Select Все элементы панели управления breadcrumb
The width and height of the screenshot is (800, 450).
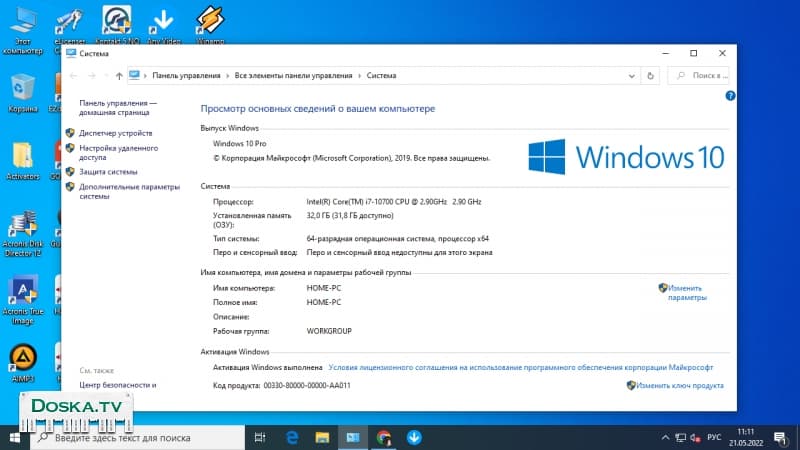pyautogui.click(x=293, y=75)
